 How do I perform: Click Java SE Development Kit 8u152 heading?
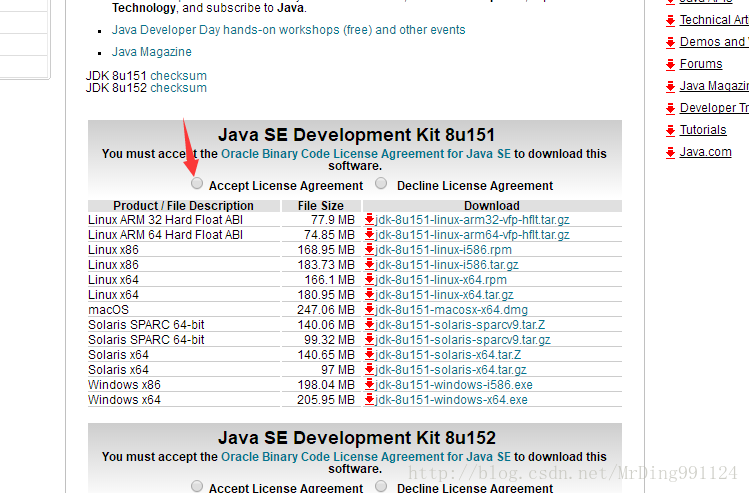click(356, 438)
